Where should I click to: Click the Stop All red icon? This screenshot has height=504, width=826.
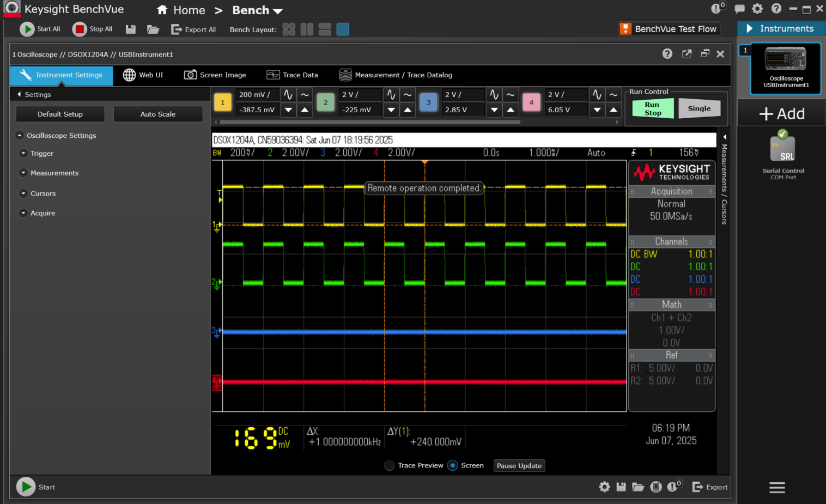80,29
